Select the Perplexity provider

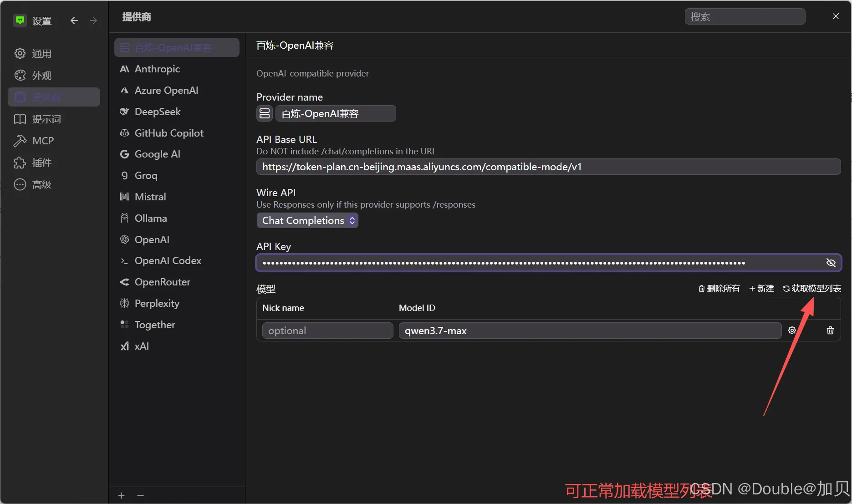point(177,303)
